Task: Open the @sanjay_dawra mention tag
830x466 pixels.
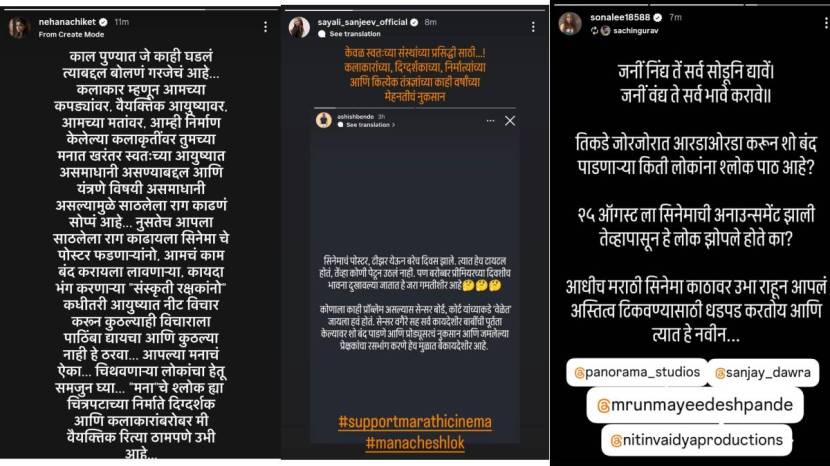Action: point(763,373)
